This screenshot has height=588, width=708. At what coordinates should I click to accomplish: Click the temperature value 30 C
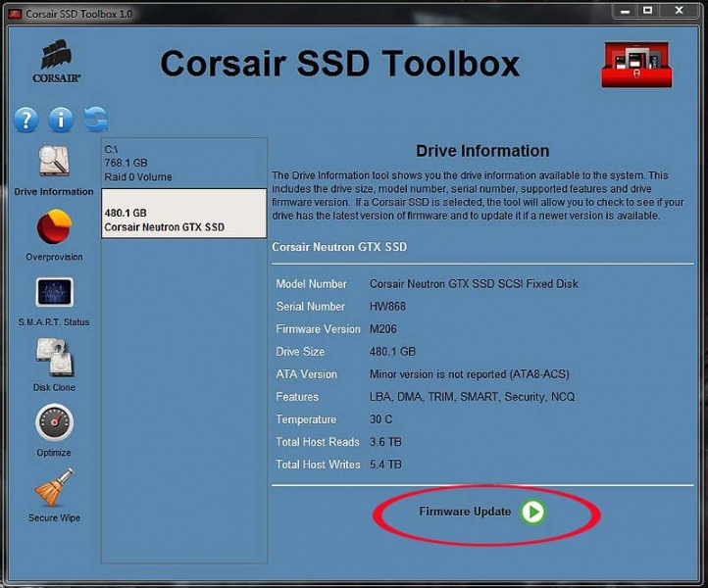pyautogui.click(x=380, y=419)
